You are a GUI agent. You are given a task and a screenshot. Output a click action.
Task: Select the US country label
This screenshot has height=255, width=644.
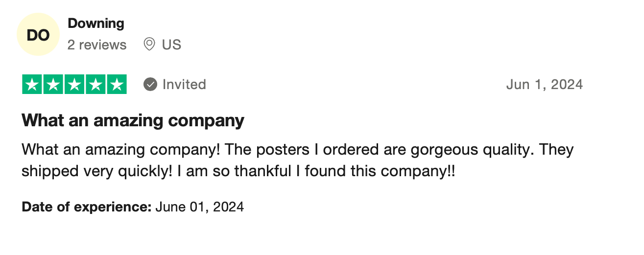coord(171,45)
